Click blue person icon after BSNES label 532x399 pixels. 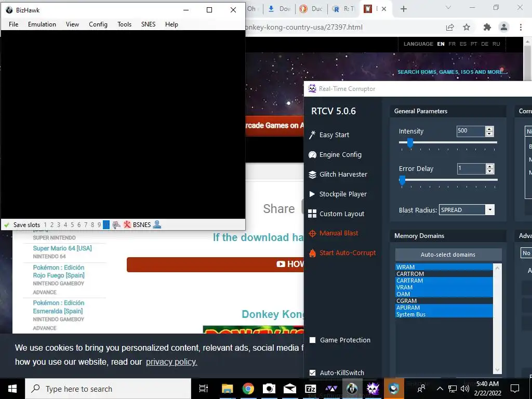[157, 224]
